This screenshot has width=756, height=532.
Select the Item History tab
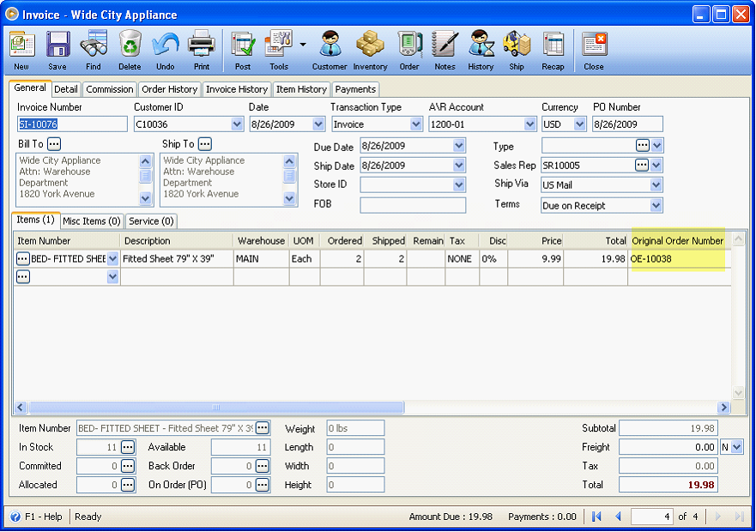point(301,89)
